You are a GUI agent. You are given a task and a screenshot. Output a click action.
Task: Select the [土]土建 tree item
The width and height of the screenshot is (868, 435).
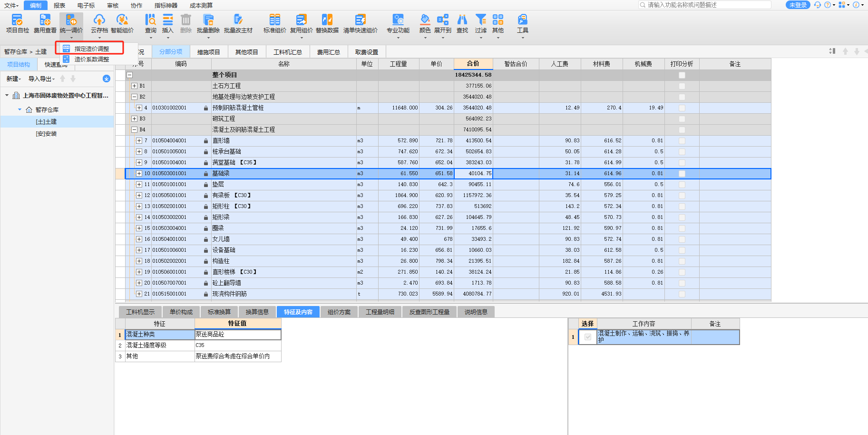[x=46, y=122]
